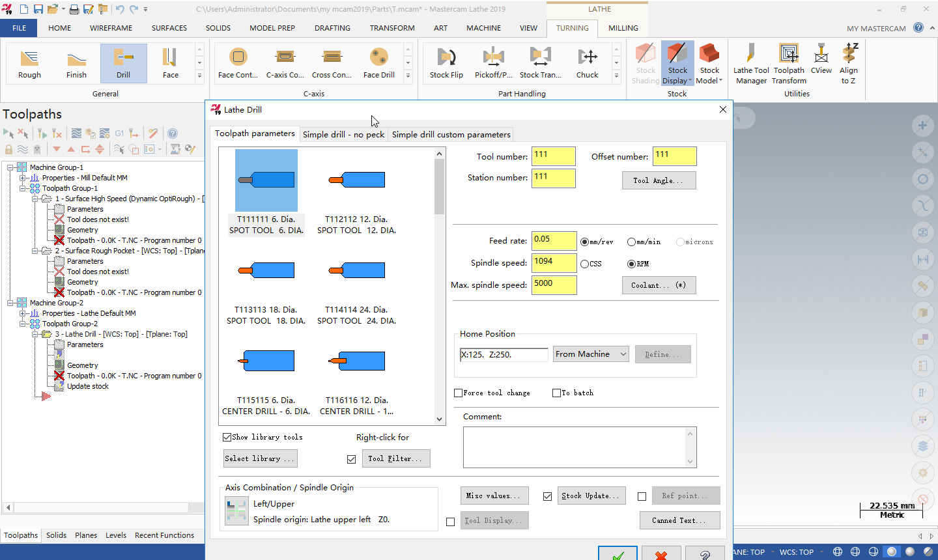The width and height of the screenshot is (938, 560).
Task: Click the help icon in Toolpaths toolbar
Action: [173, 133]
